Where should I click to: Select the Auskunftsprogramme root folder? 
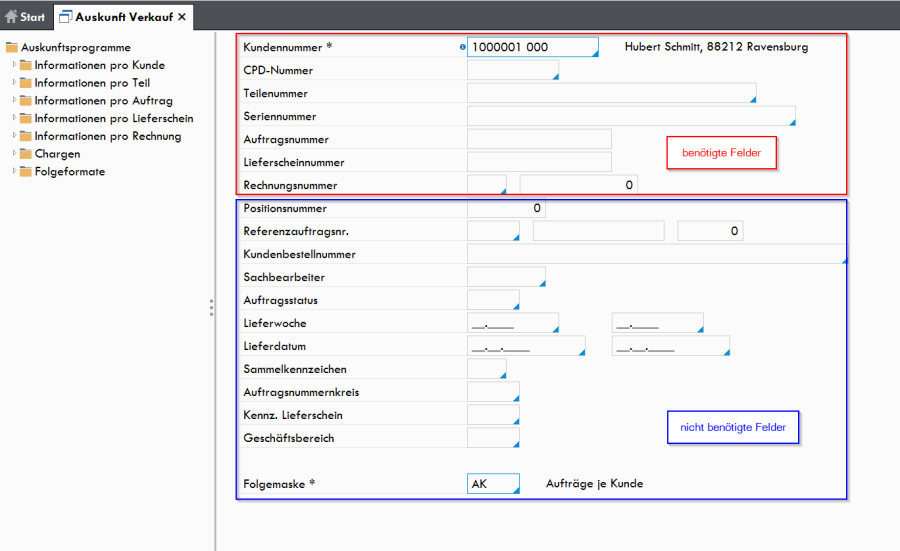tap(76, 47)
